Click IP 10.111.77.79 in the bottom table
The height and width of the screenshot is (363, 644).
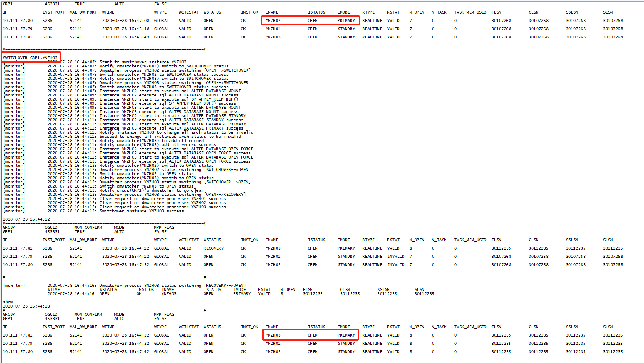tap(17, 343)
